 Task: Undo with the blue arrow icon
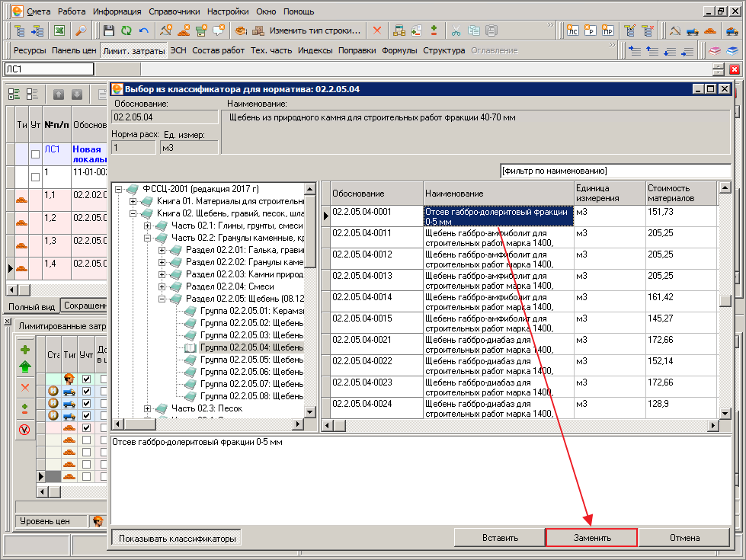point(144,31)
